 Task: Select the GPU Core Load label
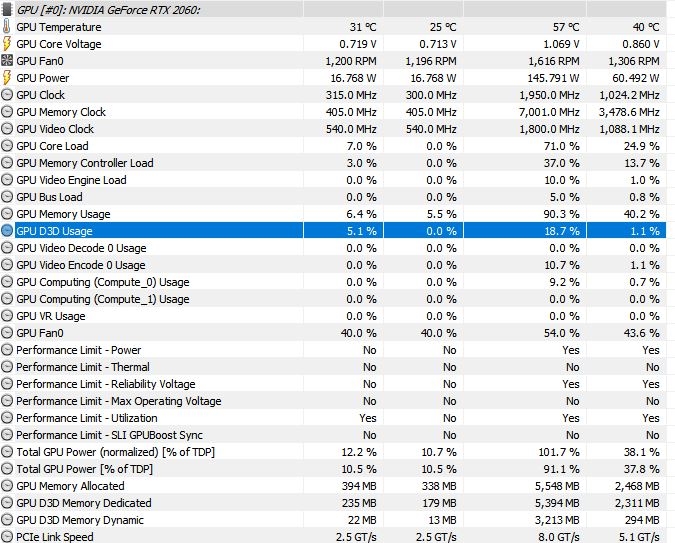pyautogui.click(x=53, y=146)
